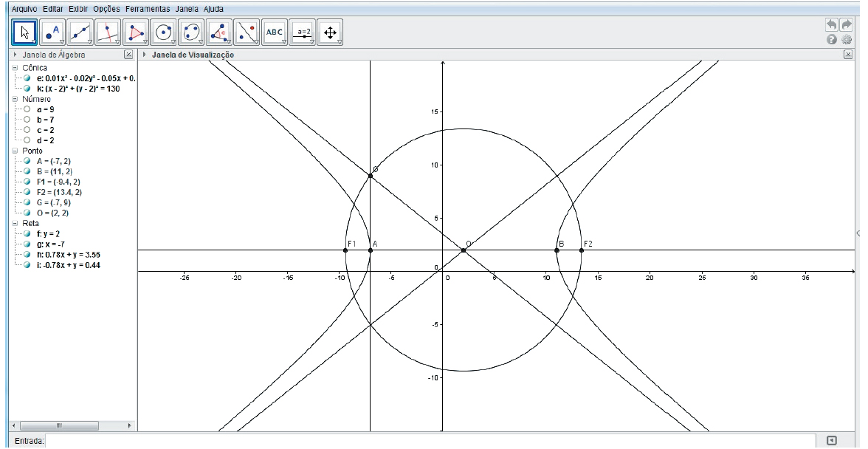868x449 pixels.
Task: Select the Angle measurement tool
Action: click(219, 32)
